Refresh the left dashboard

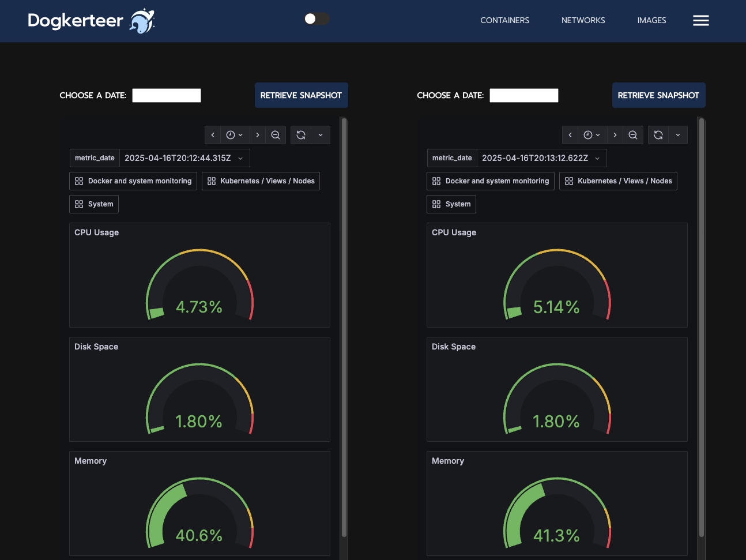[301, 135]
